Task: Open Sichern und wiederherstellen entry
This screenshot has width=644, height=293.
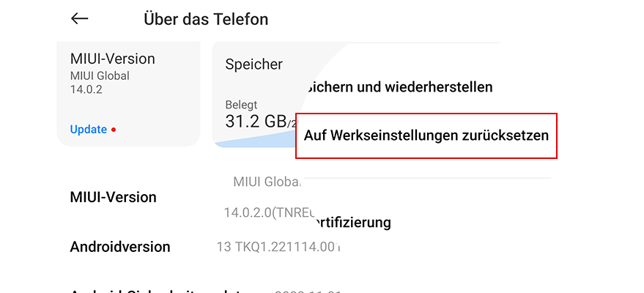Action: pos(400,87)
